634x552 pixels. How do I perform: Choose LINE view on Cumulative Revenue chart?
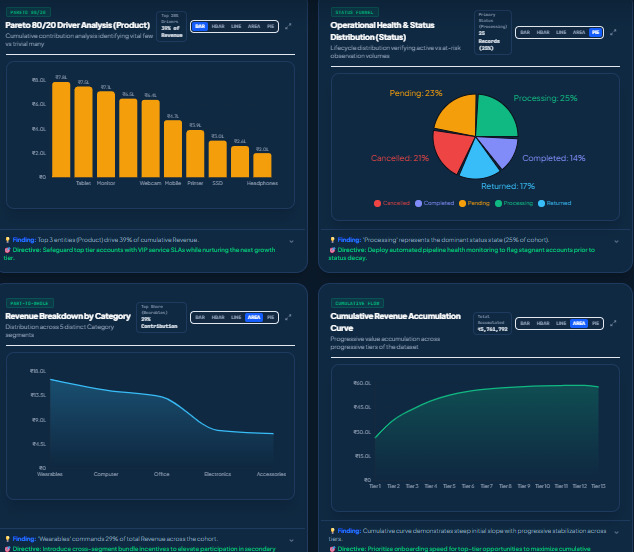(561, 324)
